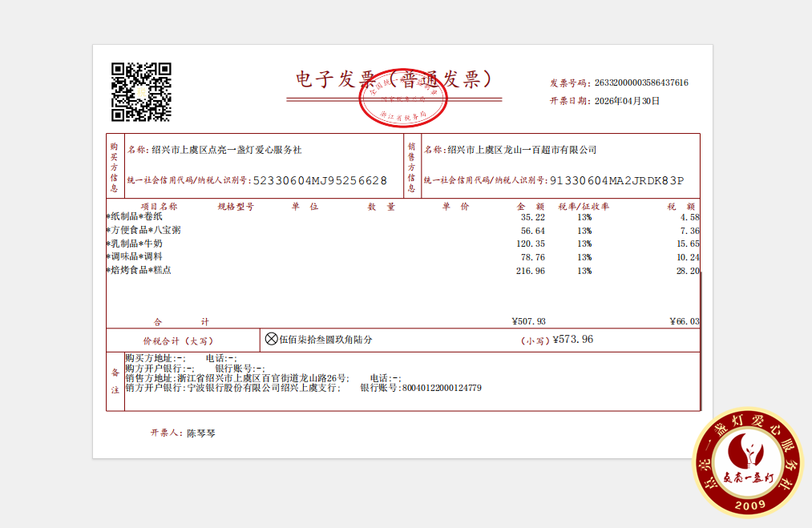Click the total tax ¥66.03
This screenshot has height=528, width=812.
[684, 321]
